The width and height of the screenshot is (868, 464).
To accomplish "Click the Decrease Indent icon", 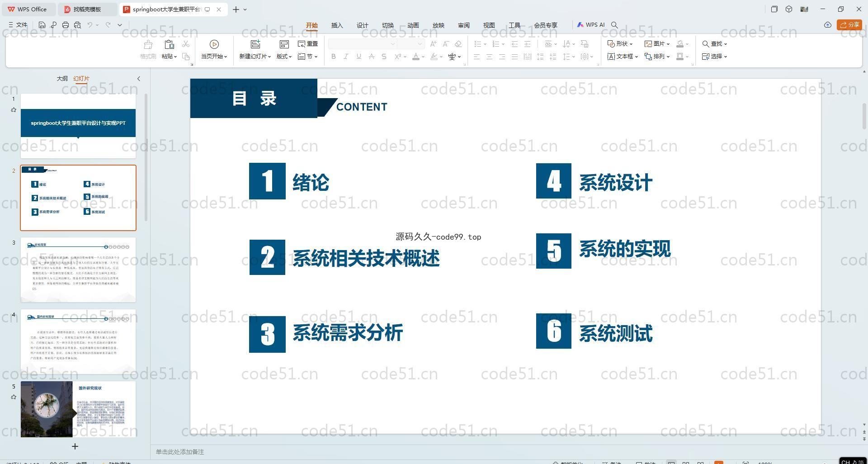I will pyautogui.click(x=514, y=44).
